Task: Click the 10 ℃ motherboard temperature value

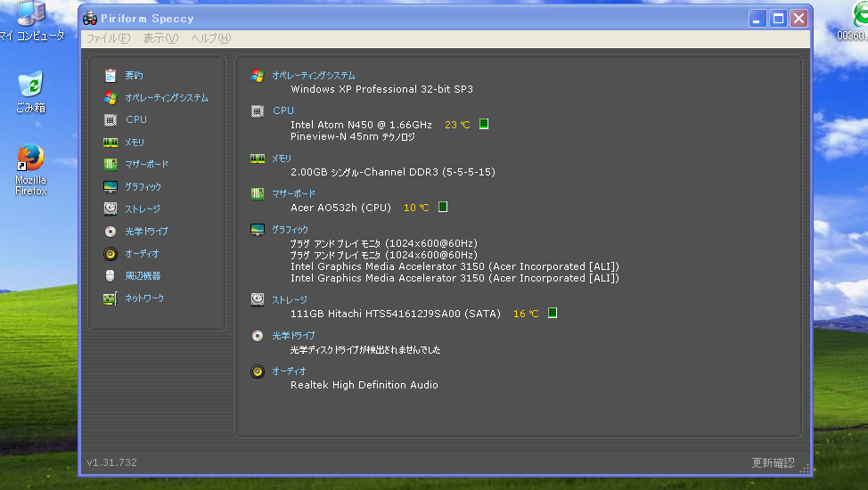Action: tap(416, 208)
